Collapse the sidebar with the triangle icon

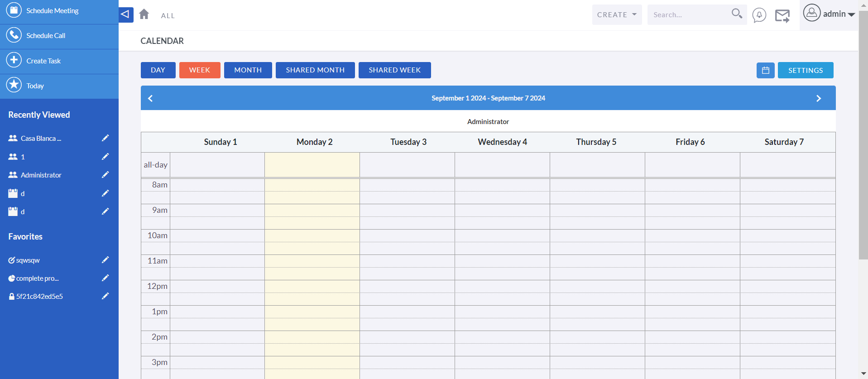coord(125,14)
